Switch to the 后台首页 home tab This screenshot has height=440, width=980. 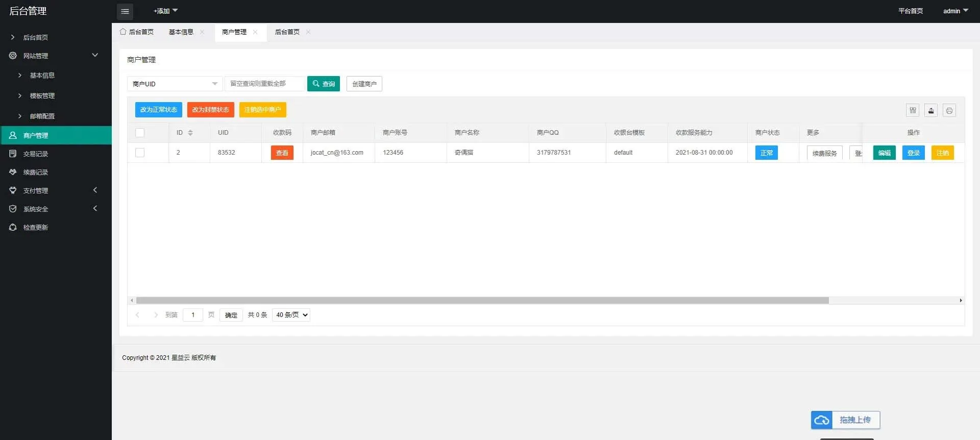137,32
